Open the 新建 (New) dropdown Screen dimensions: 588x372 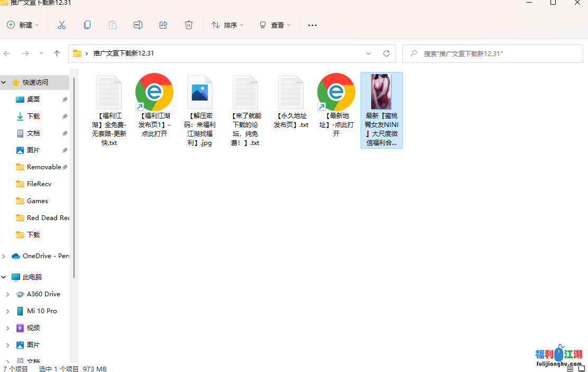pos(23,25)
